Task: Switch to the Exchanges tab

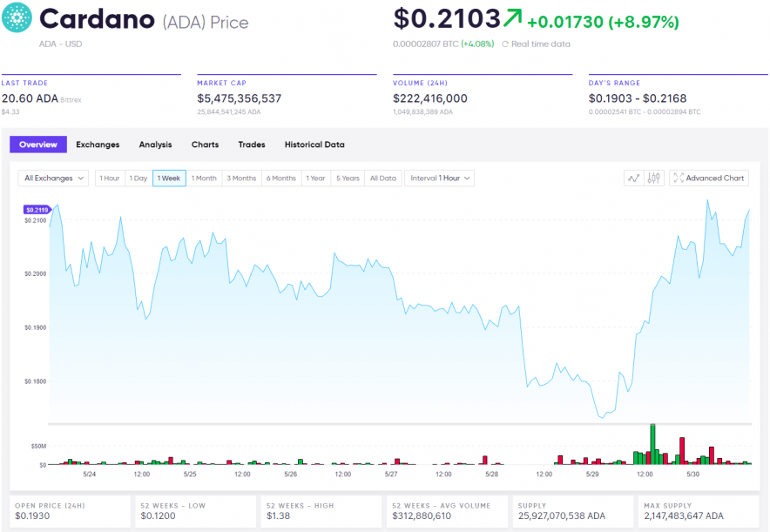Action: (x=98, y=145)
